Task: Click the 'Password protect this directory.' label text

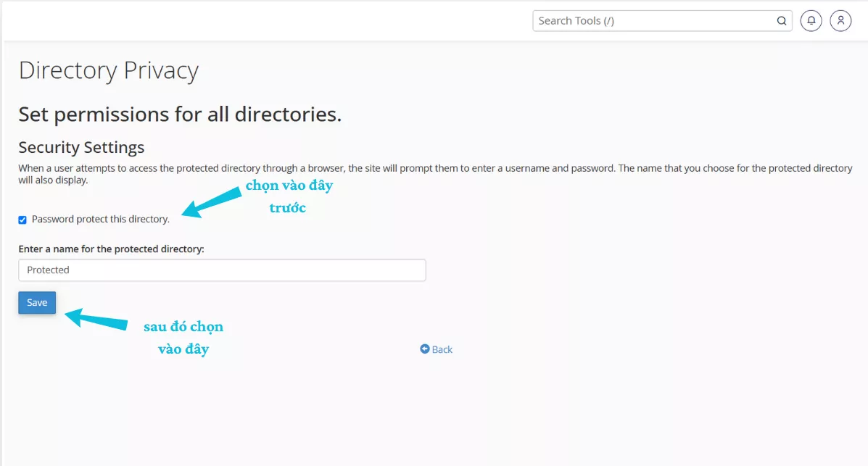Action: [100, 219]
